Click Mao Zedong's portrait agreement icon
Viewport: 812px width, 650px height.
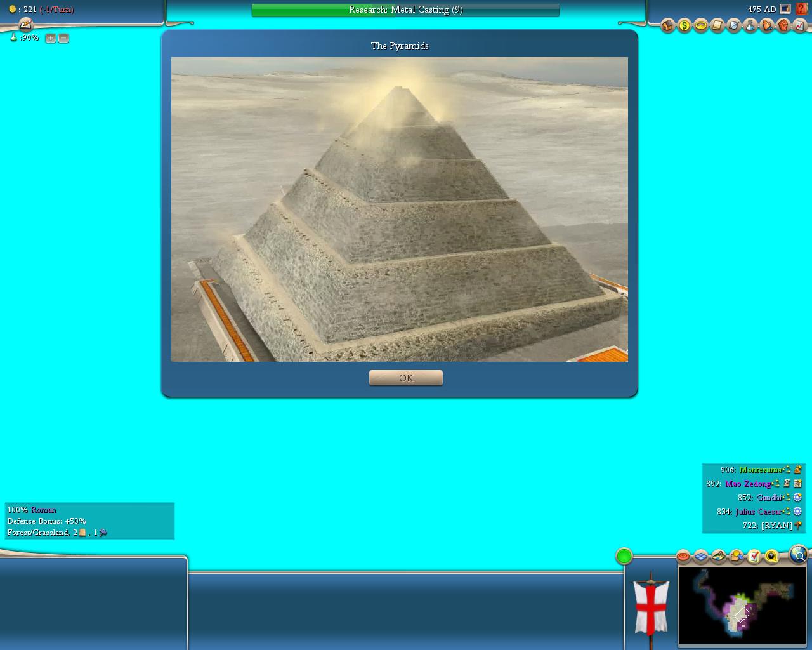[787, 484]
